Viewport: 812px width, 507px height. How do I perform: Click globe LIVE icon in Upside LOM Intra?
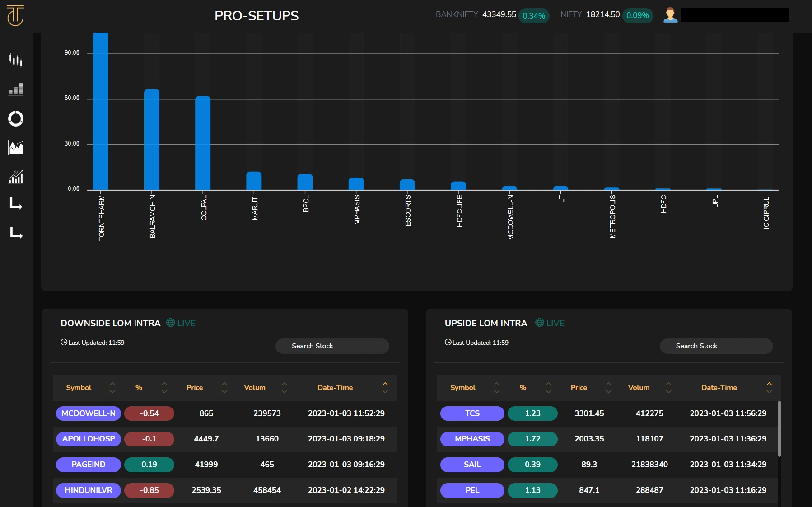(x=539, y=323)
